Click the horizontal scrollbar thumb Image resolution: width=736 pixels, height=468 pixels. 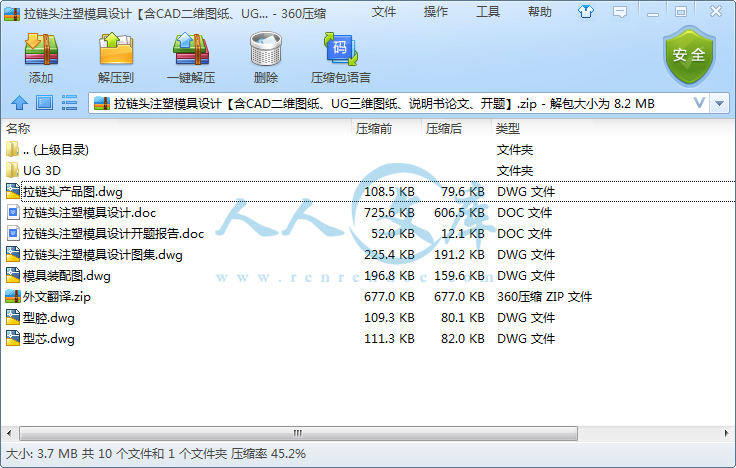pyautogui.click(x=298, y=433)
